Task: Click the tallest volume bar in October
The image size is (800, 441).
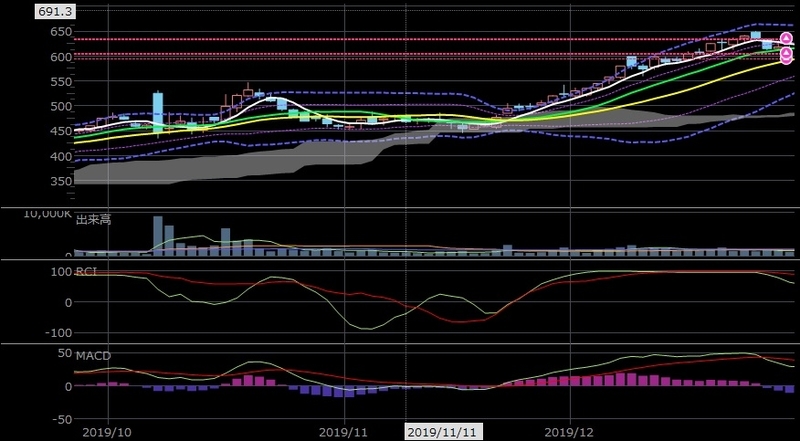Action: pos(158,236)
